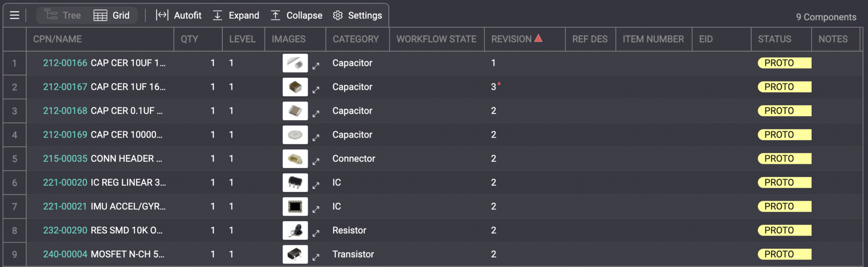Click PROTO status badge for 212-00168

tap(784, 111)
